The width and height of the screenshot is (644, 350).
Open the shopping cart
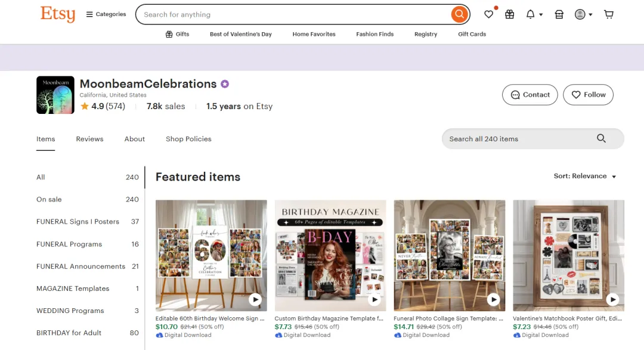point(608,14)
